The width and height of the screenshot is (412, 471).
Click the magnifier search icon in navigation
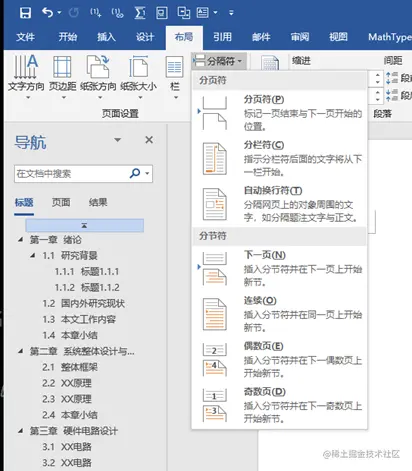pyautogui.click(x=135, y=173)
